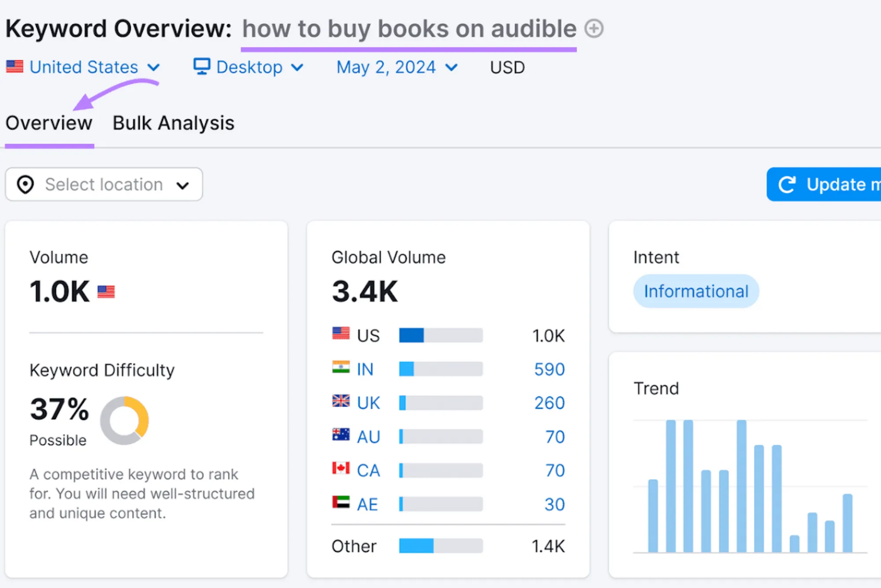Click the keyword 'how to buy books on audible'
Viewport: 881px width, 588px height.
[409, 29]
